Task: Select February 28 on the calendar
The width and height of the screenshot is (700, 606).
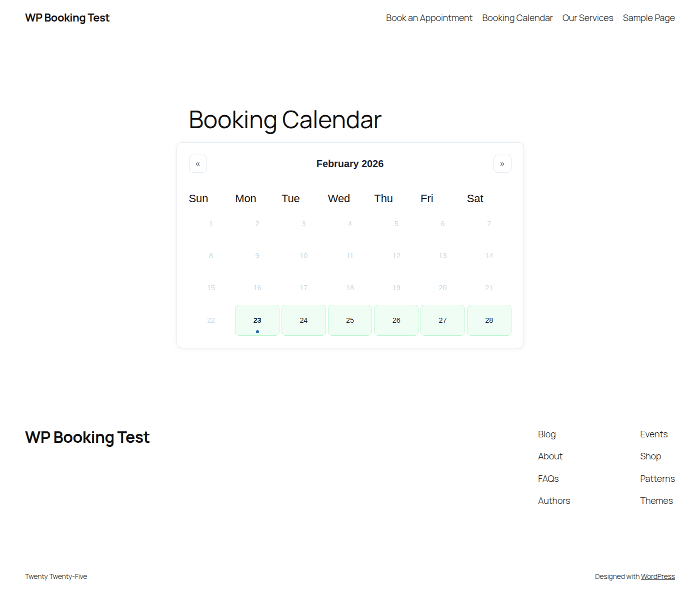Action: coord(489,320)
